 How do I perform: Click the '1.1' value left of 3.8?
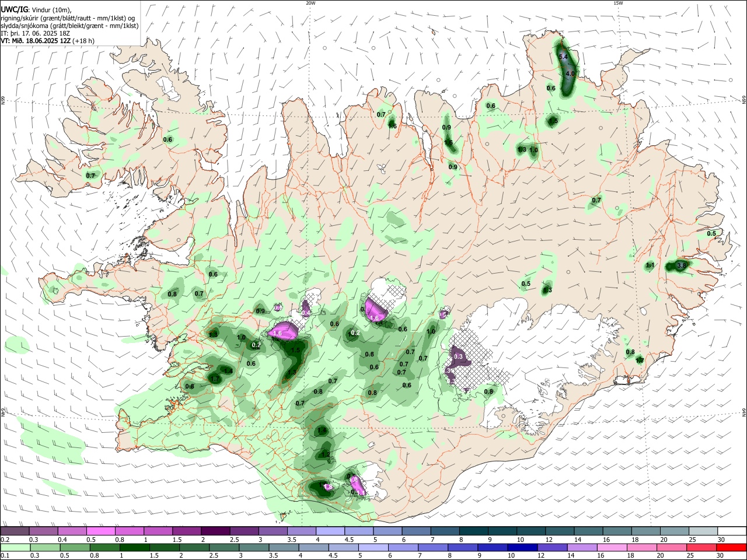(650, 265)
